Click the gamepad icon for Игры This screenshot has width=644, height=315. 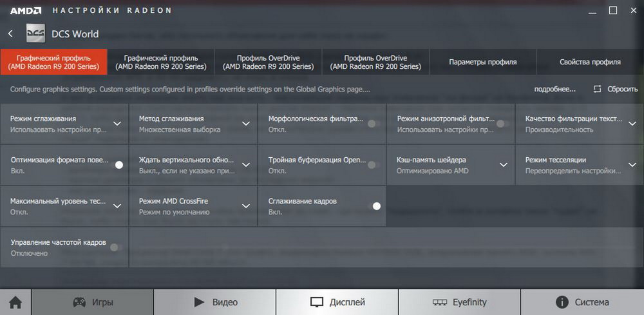coord(79,303)
